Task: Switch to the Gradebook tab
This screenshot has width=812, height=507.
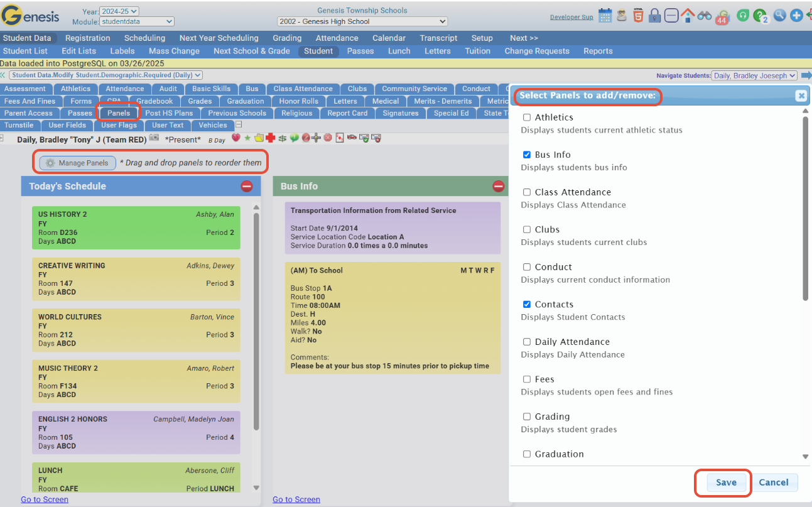Action: tap(154, 101)
